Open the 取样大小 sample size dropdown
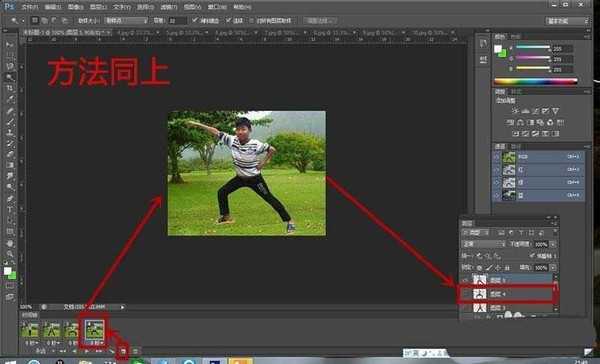The height and width of the screenshot is (364, 600). tap(126, 21)
